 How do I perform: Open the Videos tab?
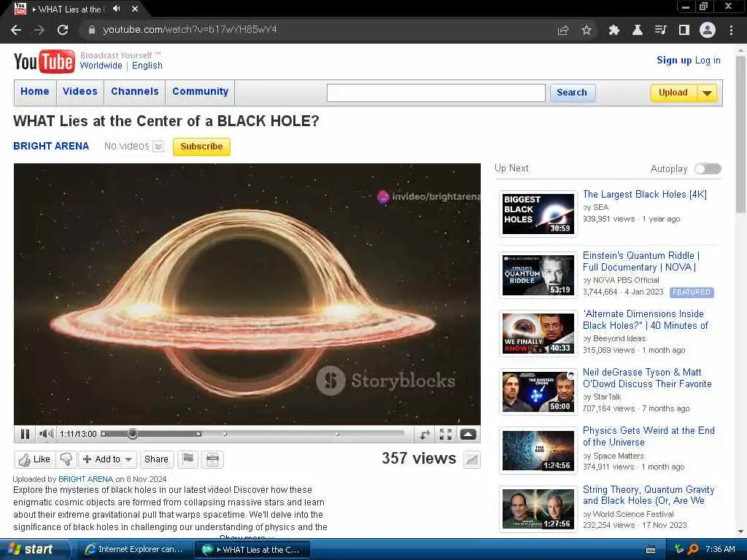tap(80, 91)
